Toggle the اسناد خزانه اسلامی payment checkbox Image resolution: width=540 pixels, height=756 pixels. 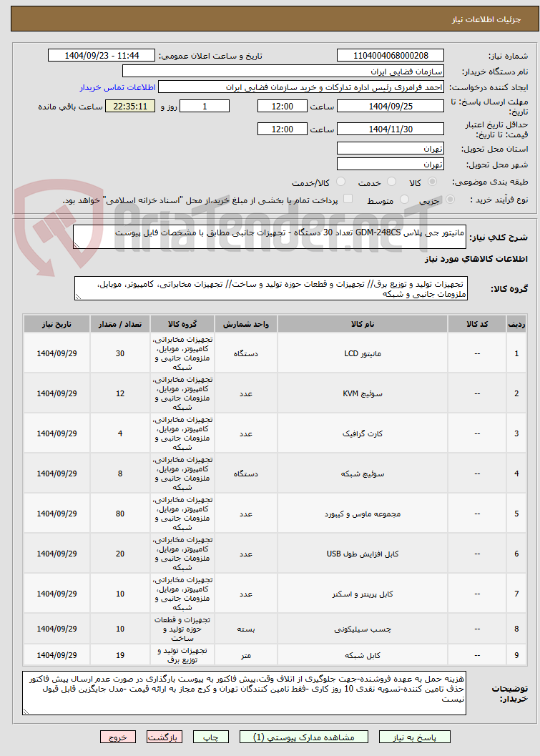coord(348,199)
